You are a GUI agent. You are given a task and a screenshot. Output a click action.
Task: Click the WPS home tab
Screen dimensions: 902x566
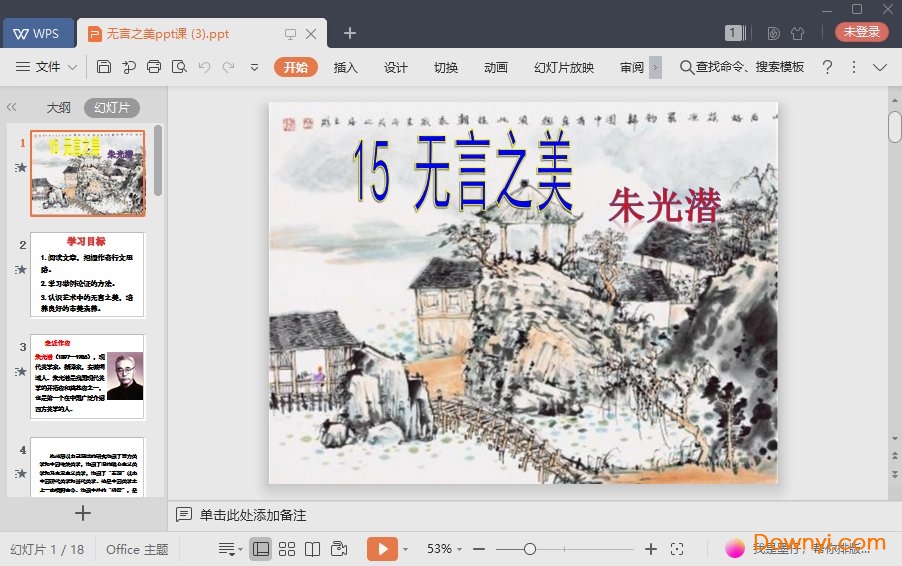[x=38, y=33]
